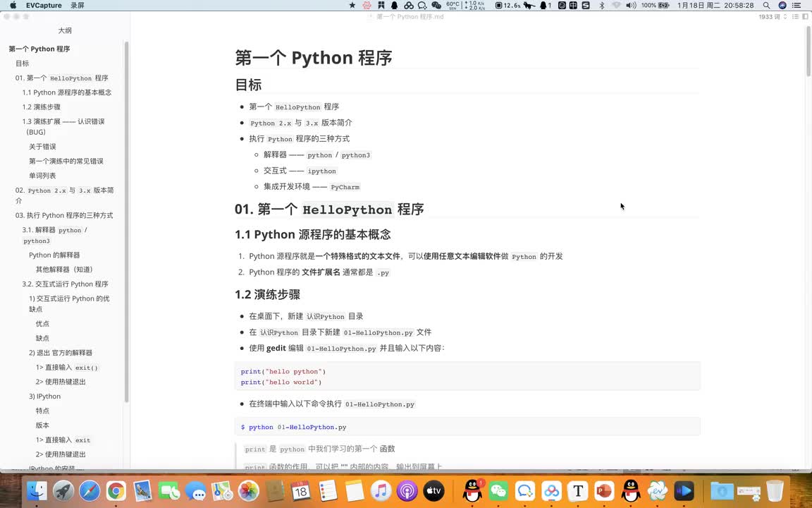Open the 1933 词 word count popup
Viewport: 812px width, 508px height.
pos(773,17)
